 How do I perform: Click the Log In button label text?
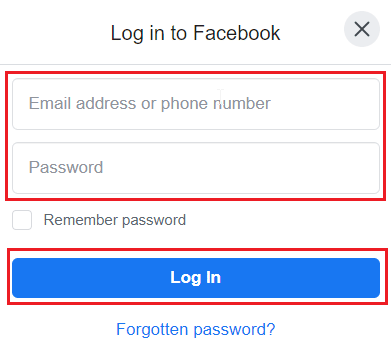(x=196, y=278)
